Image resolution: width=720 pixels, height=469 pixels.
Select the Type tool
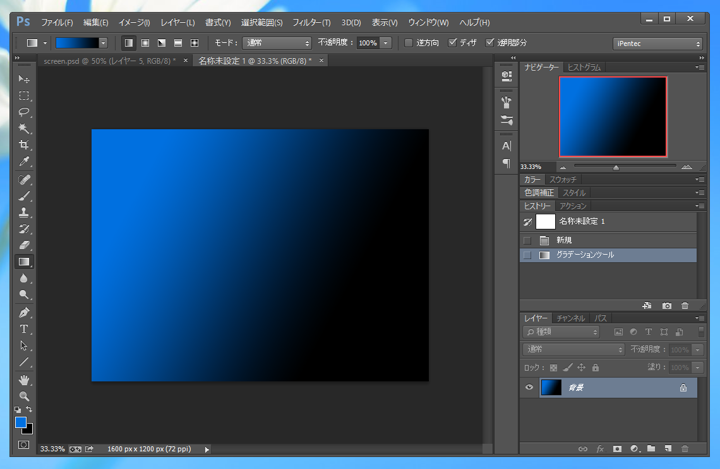(24, 329)
